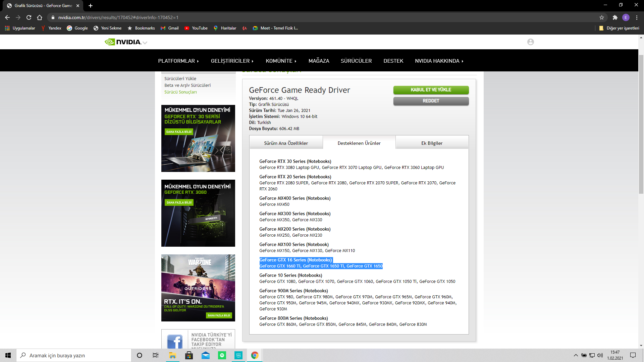
Task: Switch to the Sürüm Ana Özellikler tab
Action: coord(286,143)
